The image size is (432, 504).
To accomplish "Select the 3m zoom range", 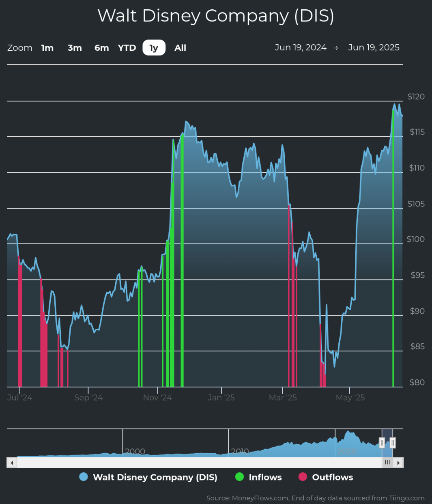I will pyautogui.click(x=75, y=48).
